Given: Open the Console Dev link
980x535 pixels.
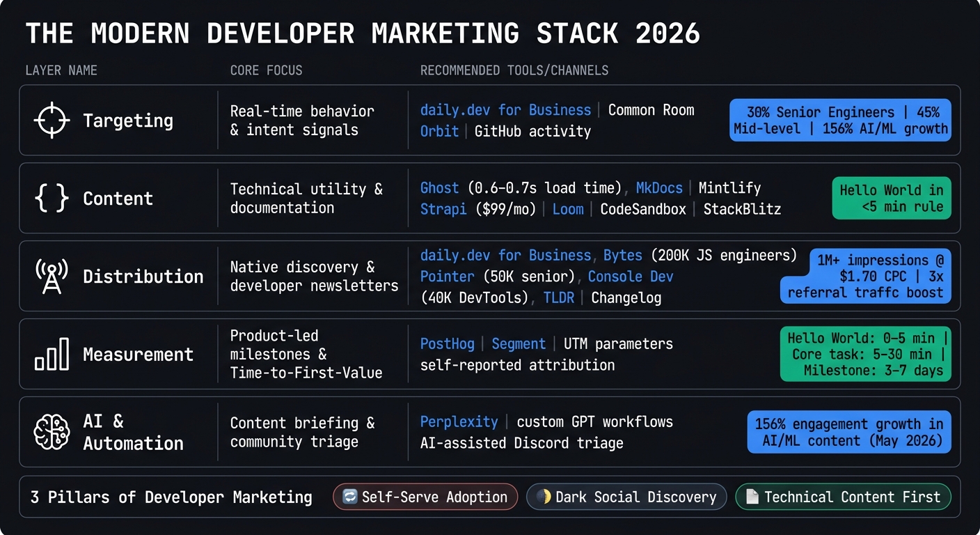Looking at the screenshot, I should coord(631,277).
